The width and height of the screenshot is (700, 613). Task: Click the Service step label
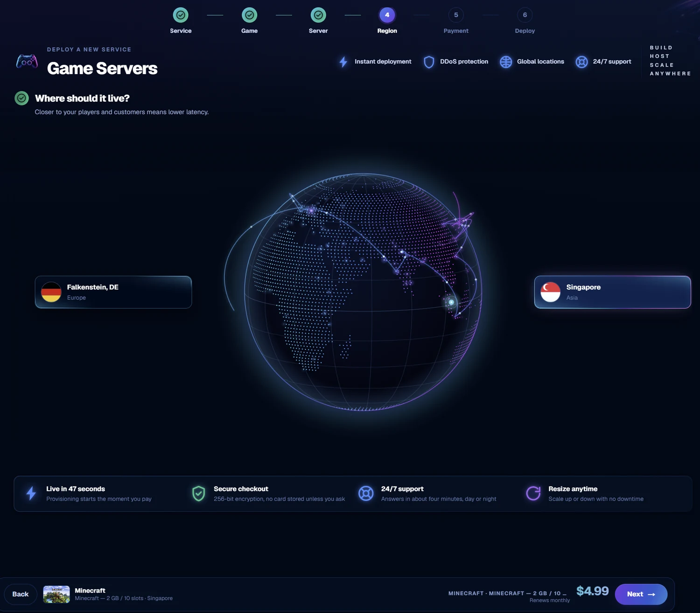click(181, 31)
